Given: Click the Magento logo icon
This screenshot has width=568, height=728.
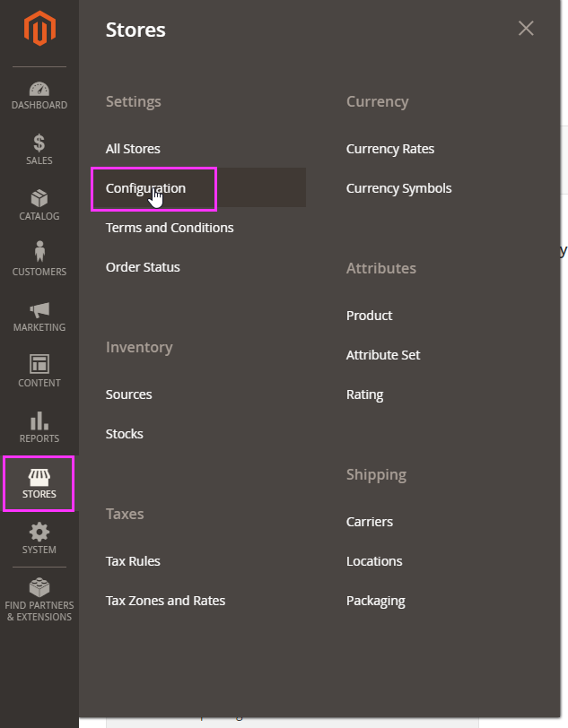Looking at the screenshot, I should tap(39, 29).
